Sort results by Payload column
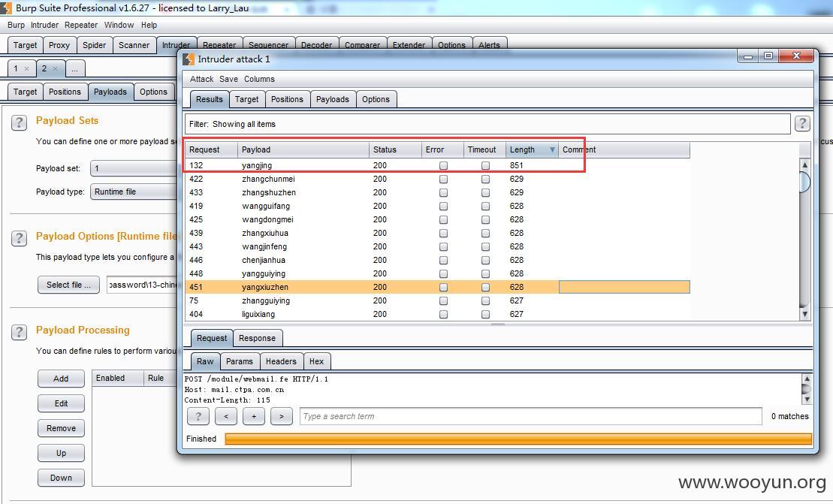833x504 pixels. pos(303,149)
